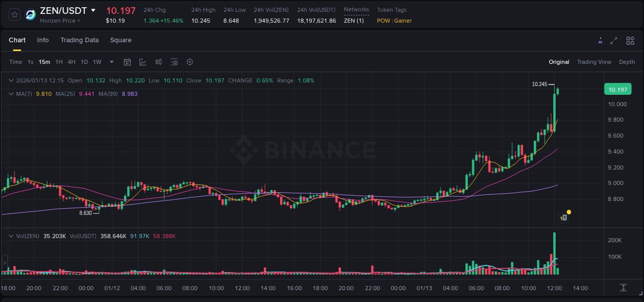The image size is (644, 302).
Task: Collapse the Vol(ZEN) volume panel
Action: click(x=10, y=236)
